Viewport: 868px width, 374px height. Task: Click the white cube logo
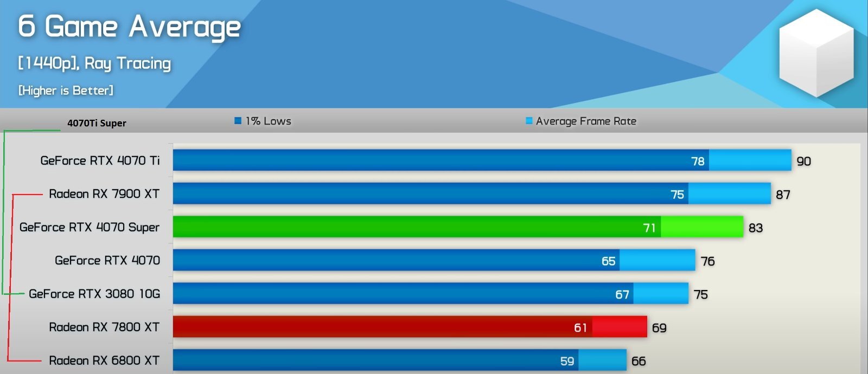[x=816, y=53]
